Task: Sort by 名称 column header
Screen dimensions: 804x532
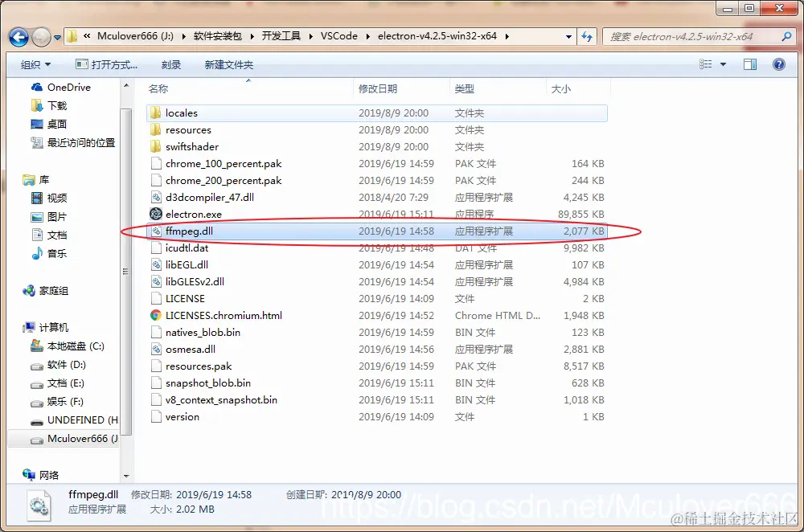Action: pyautogui.click(x=158, y=88)
